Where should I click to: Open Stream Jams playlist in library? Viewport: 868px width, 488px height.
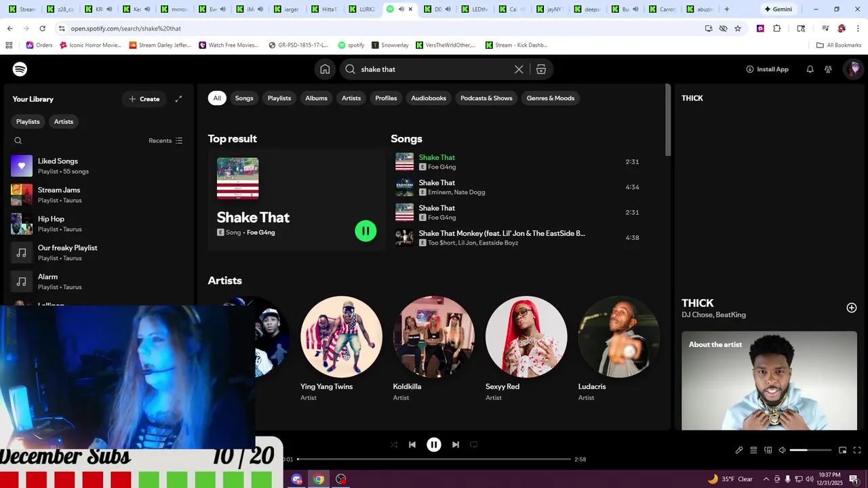pyautogui.click(x=98, y=195)
